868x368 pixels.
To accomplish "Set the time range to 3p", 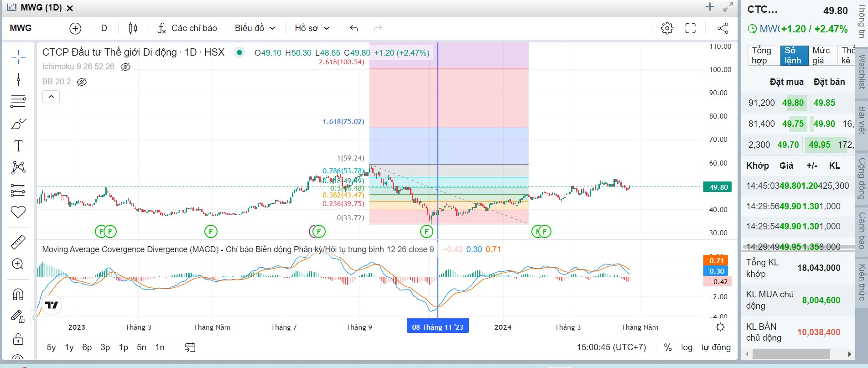I will pos(105,347).
